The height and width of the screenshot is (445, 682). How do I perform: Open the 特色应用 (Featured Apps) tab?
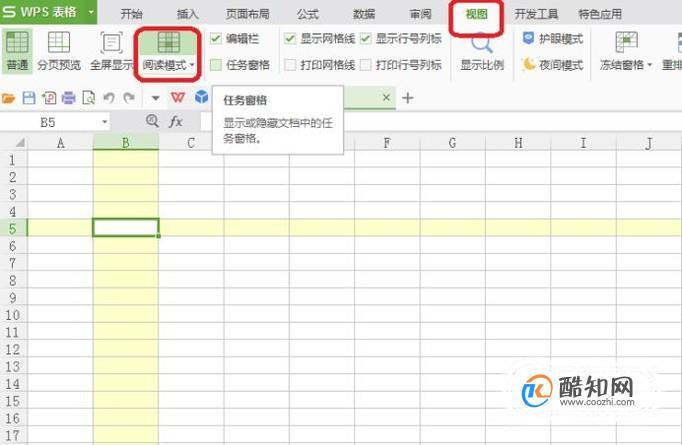[x=600, y=14]
